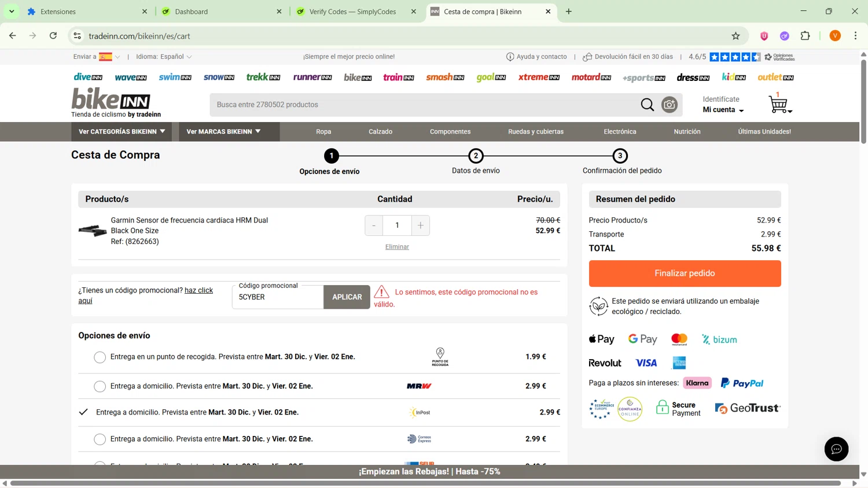Click the 4.6/5 star rating

click(x=724, y=57)
